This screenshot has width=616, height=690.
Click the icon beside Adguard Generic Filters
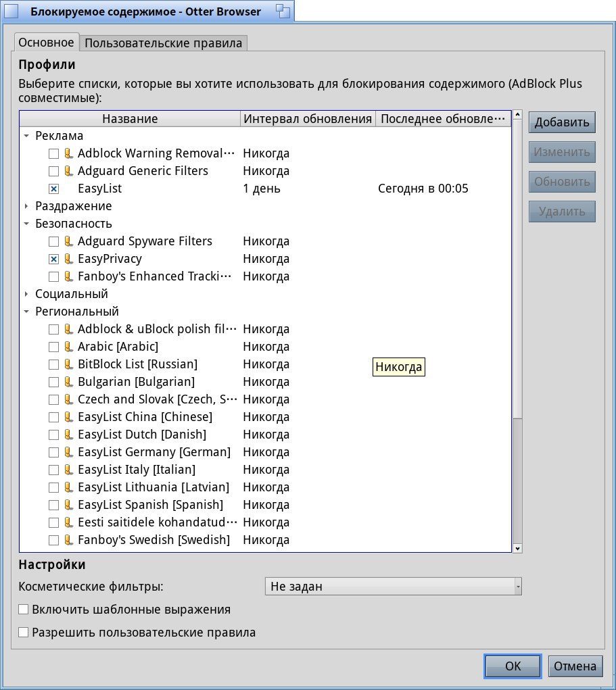68,171
